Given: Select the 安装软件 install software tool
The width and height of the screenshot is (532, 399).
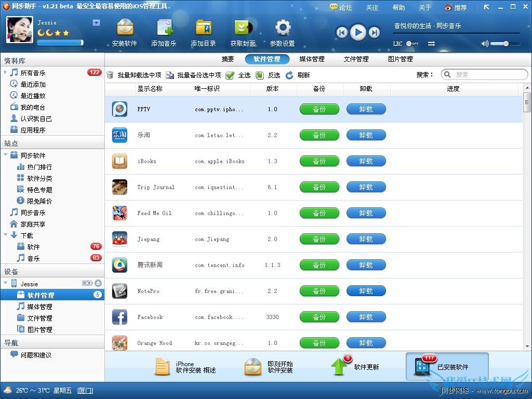Looking at the screenshot, I should (x=125, y=31).
